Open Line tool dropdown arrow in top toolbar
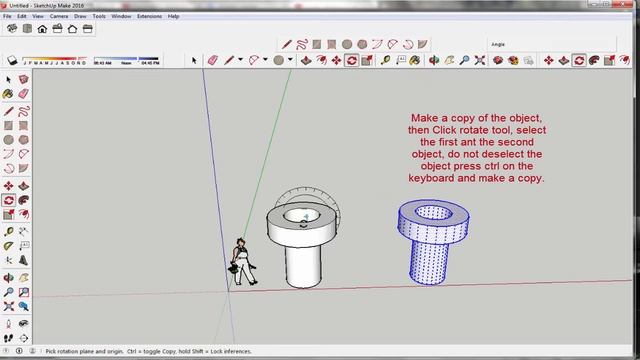Screen dimensions: 640x360 click(240, 60)
